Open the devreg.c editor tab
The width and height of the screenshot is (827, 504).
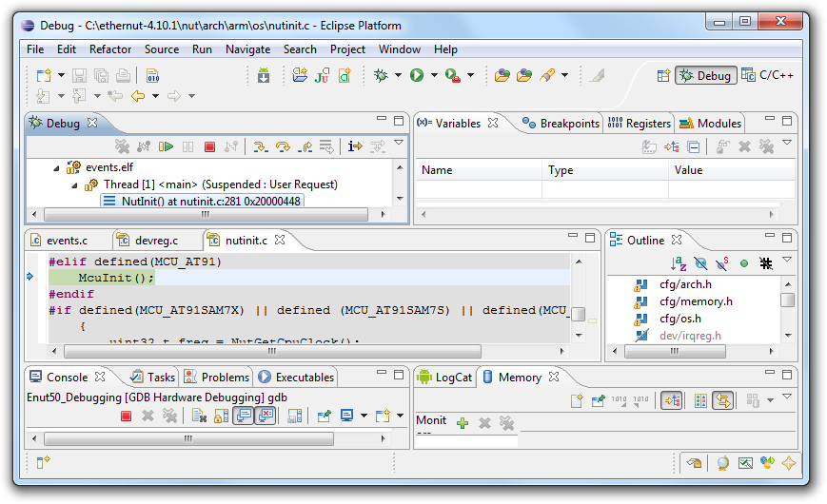coord(155,241)
